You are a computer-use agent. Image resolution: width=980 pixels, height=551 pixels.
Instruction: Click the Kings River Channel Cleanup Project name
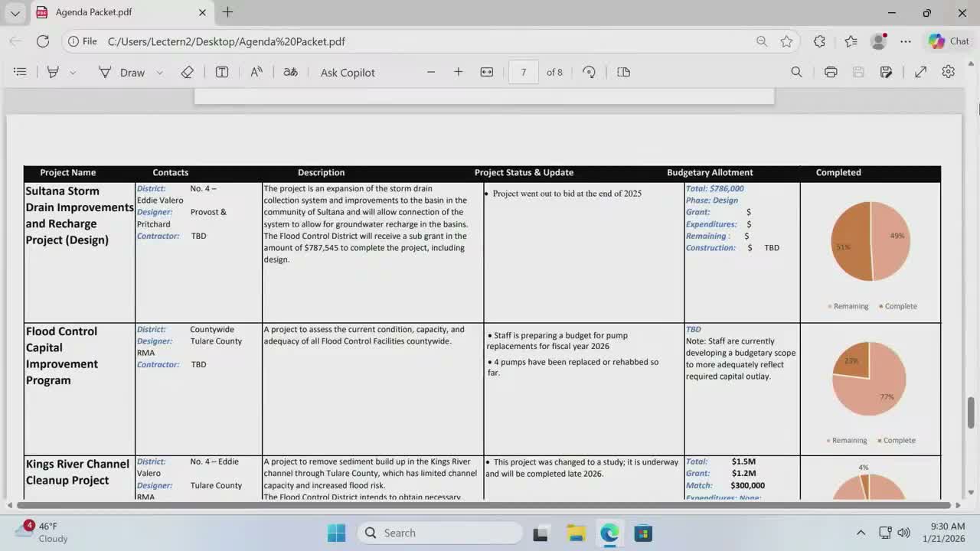77,472
